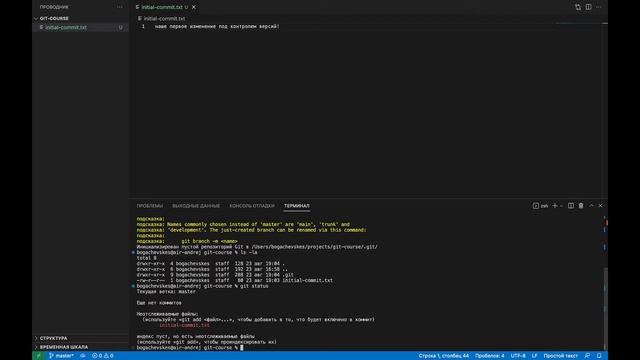This screenshot has height=360, width=640.
Task: Click the ПРОВОДНИК explorer header title
Action: coord(54,7)
